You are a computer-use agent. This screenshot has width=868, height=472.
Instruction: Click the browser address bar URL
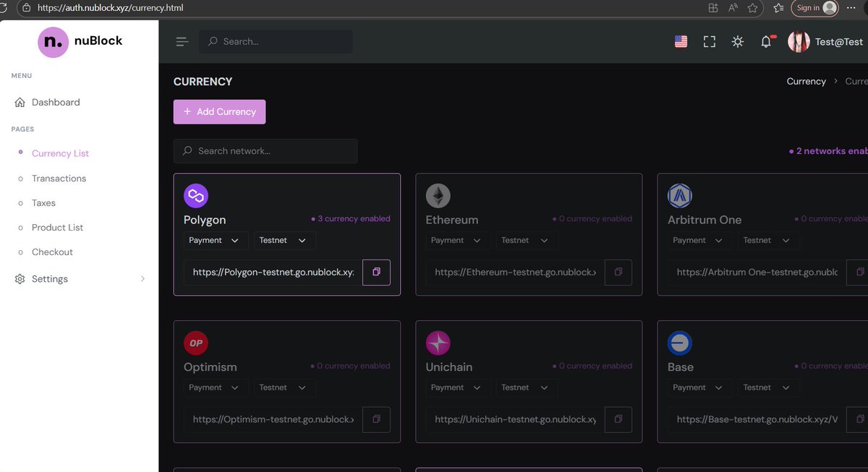coord(110,8)
